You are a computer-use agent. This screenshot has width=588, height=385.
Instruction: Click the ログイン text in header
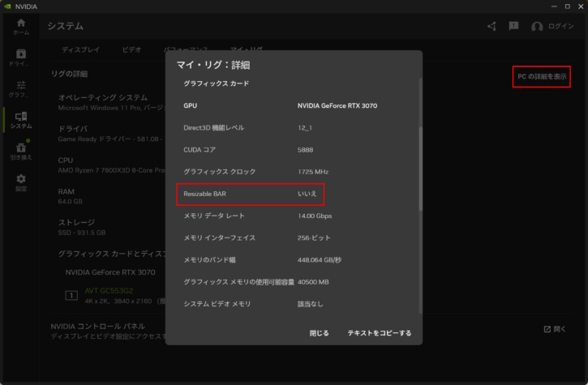click(560, 27)
